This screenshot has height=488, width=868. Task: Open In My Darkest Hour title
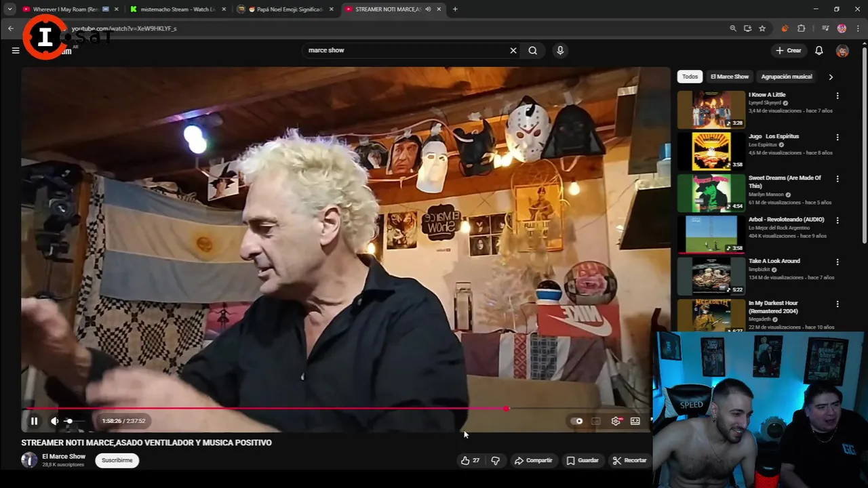pos(774,307)
